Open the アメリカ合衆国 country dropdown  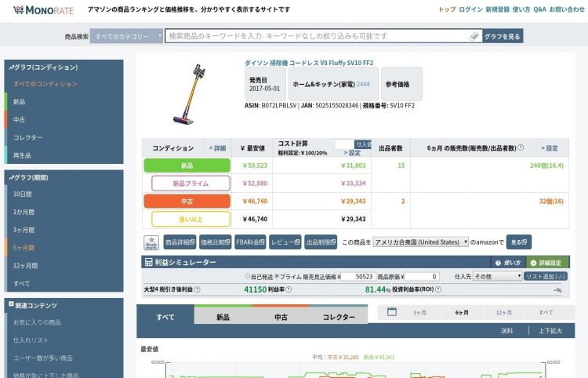[x=421, y=242]
